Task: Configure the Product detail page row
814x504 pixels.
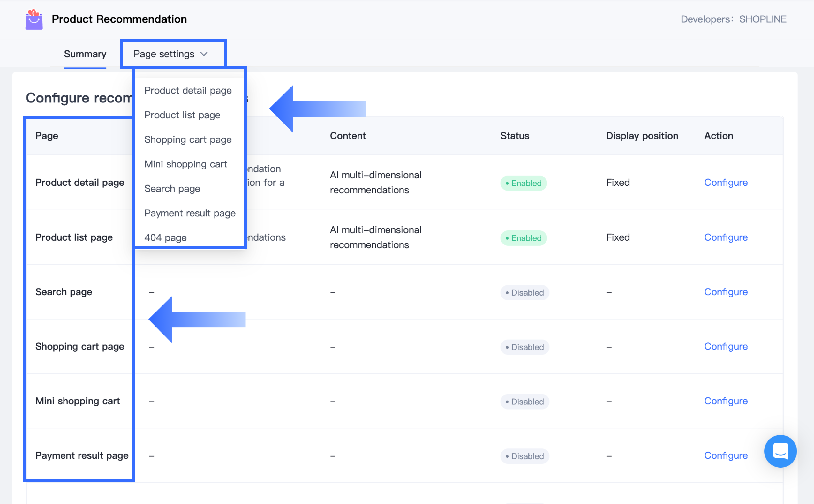Action: click(726, 182)
